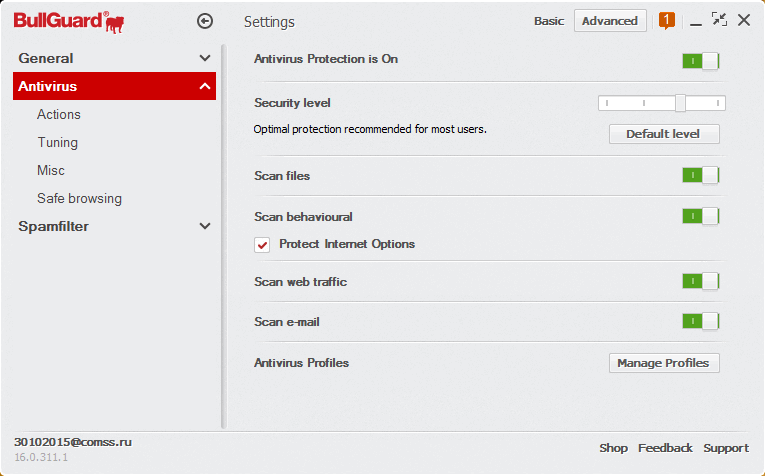Uncheck Protect Internet Options checkbox
The width and height of the screenshot is (765, 476).
point(262,245)
